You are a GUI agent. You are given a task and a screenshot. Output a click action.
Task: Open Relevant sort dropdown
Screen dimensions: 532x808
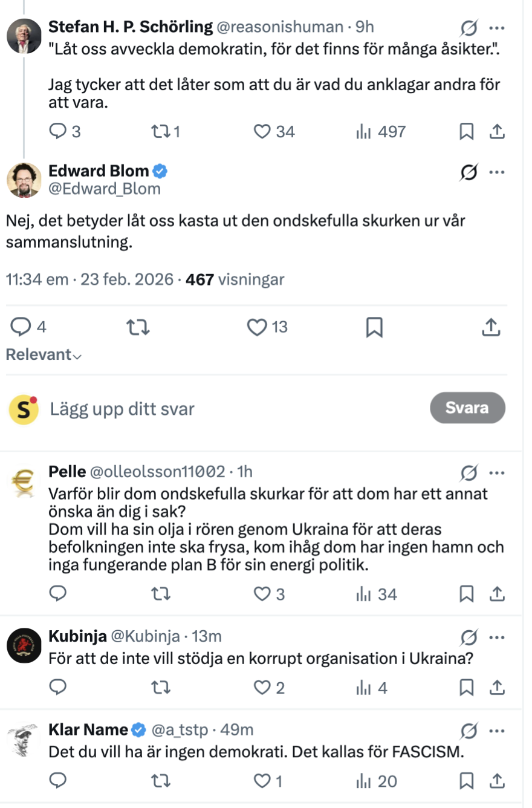(x=44, y=355)
